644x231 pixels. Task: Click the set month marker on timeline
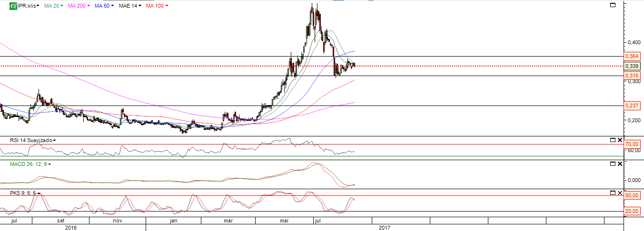coord(60,221)
